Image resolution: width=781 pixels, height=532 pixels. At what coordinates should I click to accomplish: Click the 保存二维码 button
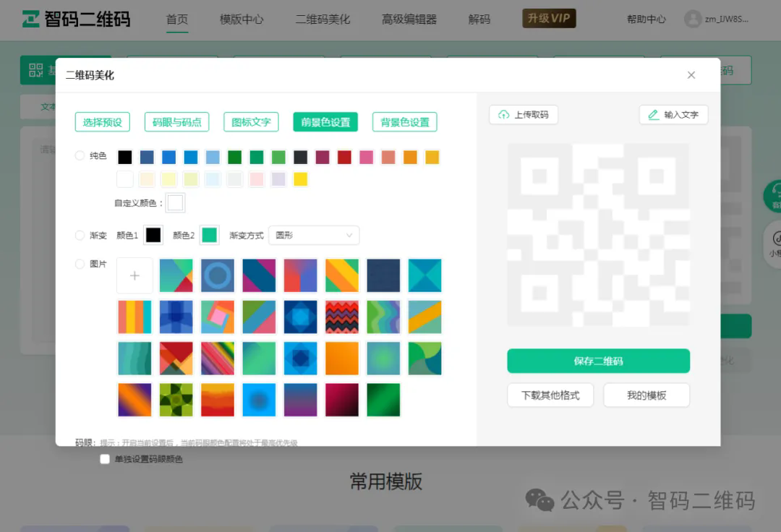[x=598, y=361]
